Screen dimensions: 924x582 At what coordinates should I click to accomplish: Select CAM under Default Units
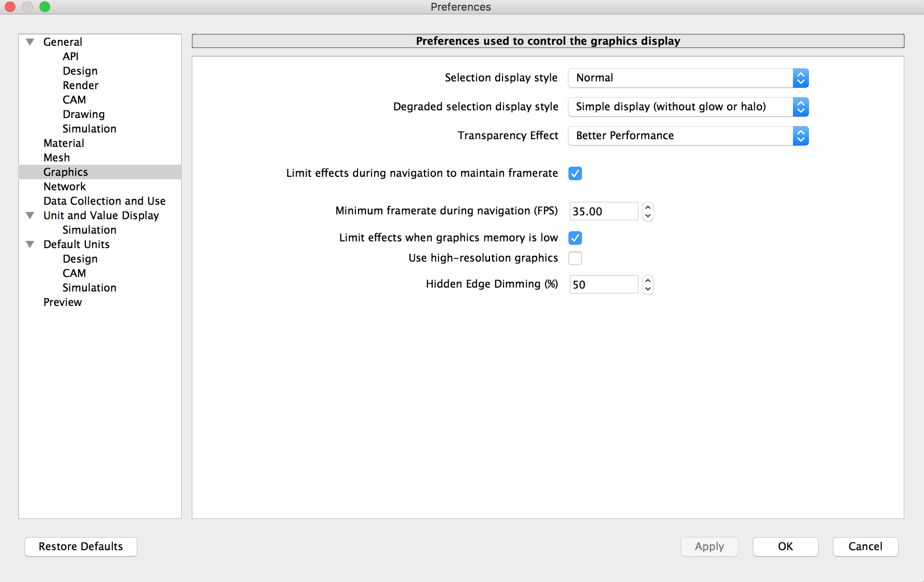click(74, 273)
